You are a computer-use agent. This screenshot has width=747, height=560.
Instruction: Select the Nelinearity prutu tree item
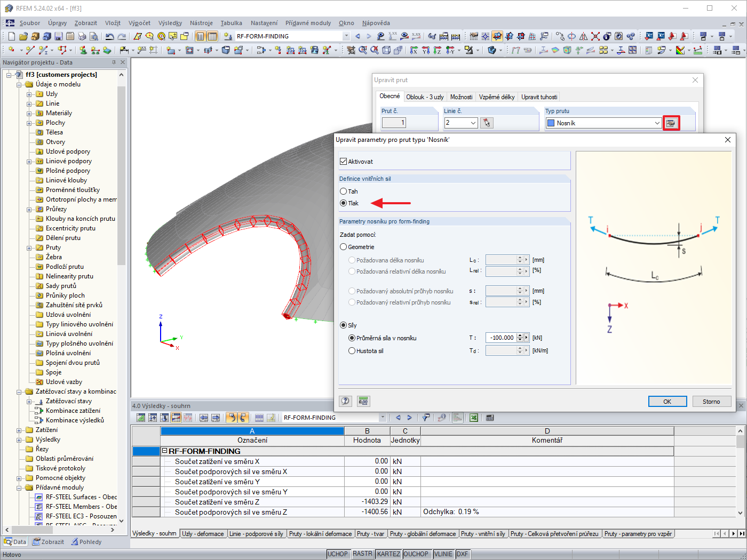tap(69, 276)
